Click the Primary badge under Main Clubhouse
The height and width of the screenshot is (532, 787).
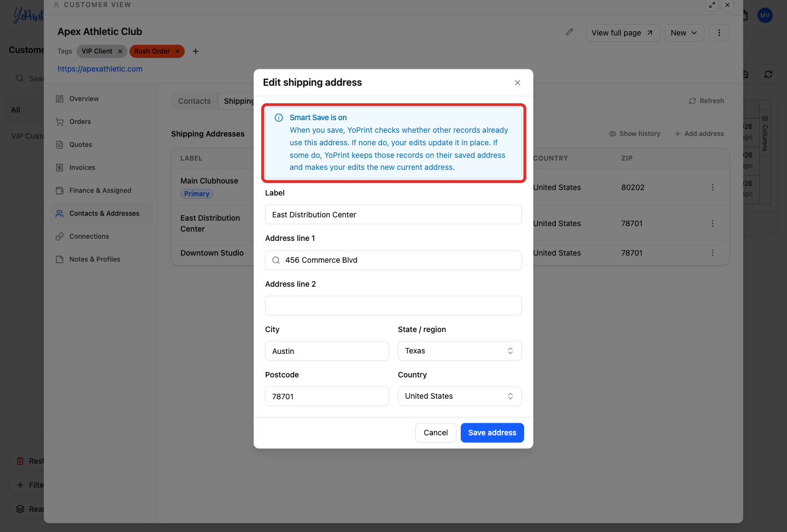(197, 194)
